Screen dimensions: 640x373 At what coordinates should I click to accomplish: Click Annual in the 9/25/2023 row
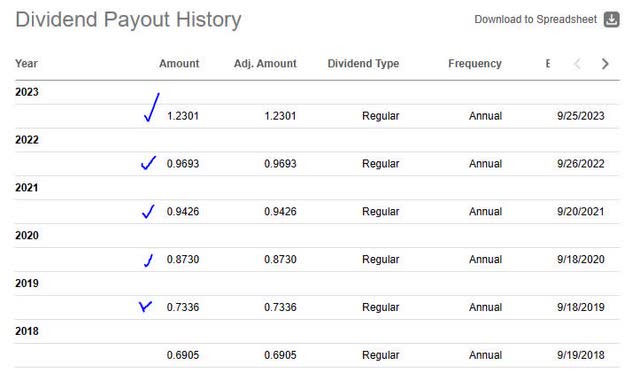point(485,116)
